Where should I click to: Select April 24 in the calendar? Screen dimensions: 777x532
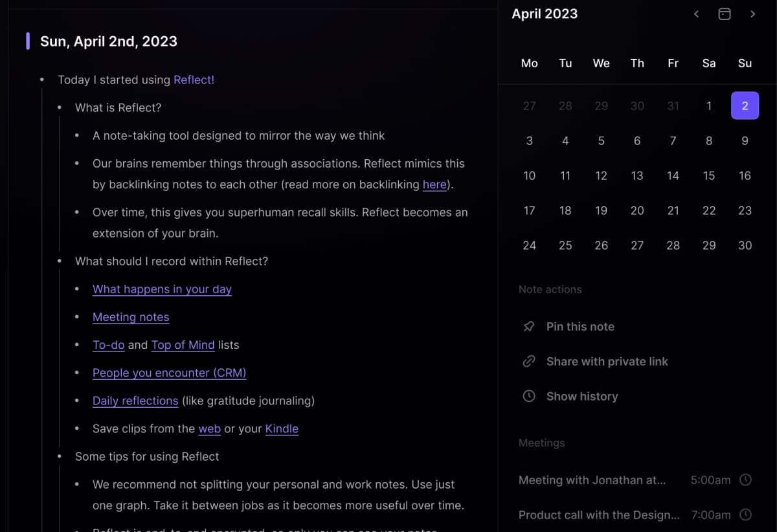530,245
